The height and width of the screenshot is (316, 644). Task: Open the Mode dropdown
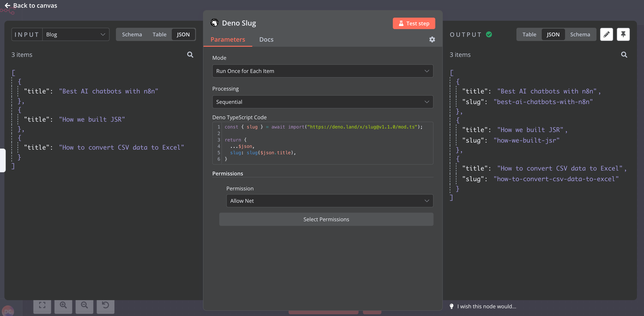[322, 71]
